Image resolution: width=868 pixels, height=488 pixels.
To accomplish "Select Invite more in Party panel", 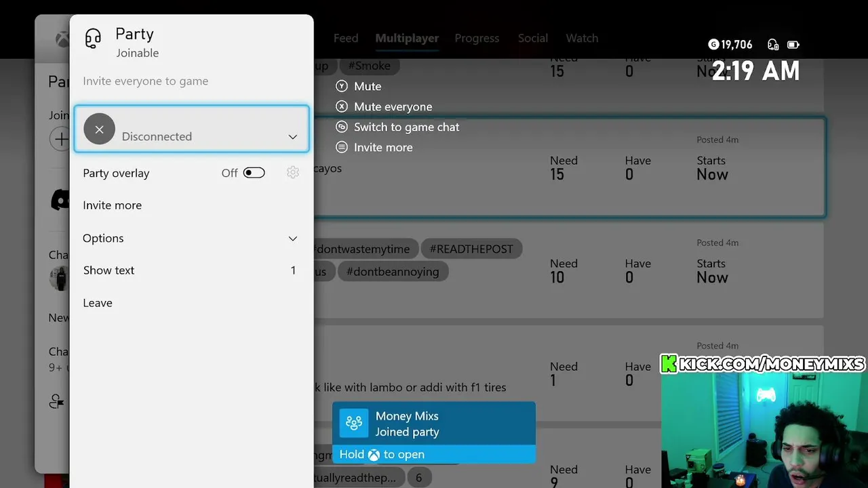I will point(112,205).
